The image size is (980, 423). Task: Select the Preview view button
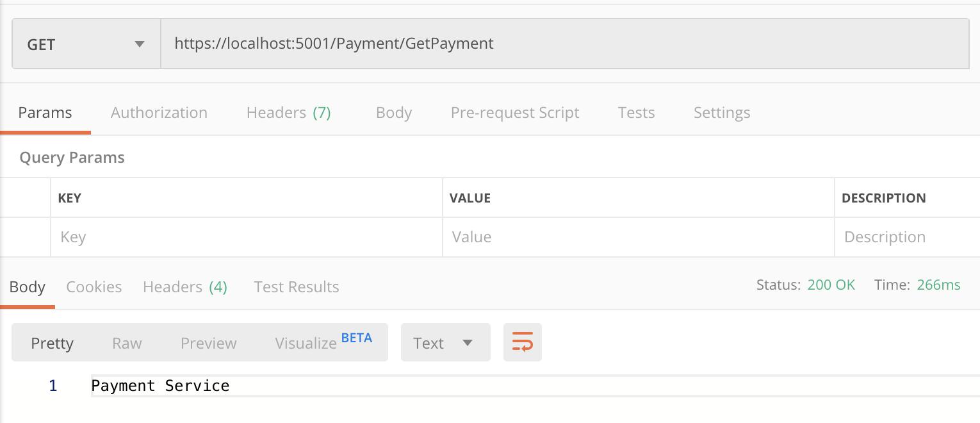(208, 343)
